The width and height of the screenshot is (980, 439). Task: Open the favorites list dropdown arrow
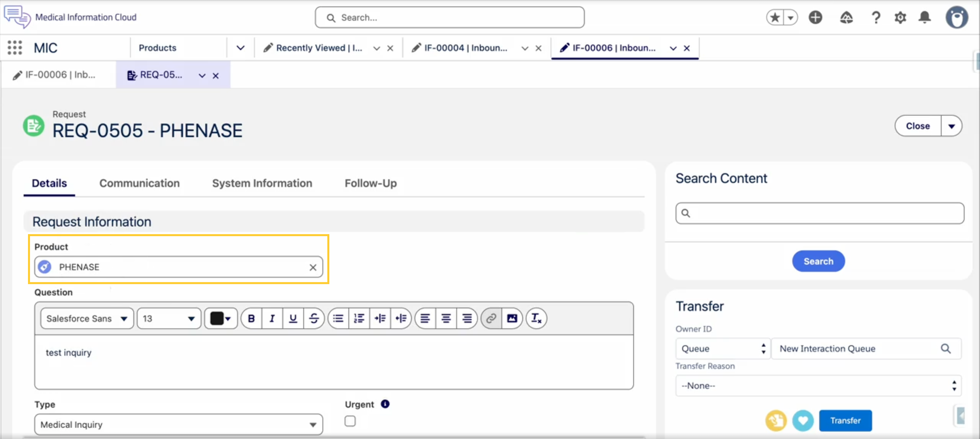point(791,17)
